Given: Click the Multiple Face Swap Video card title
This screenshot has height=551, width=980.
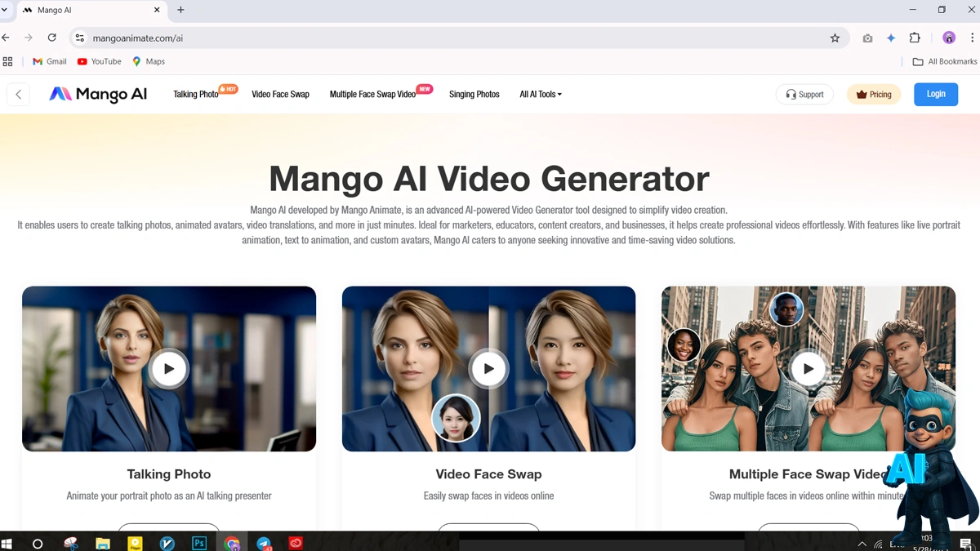Looking at the screenshot, I should click(x=807, y=474).
